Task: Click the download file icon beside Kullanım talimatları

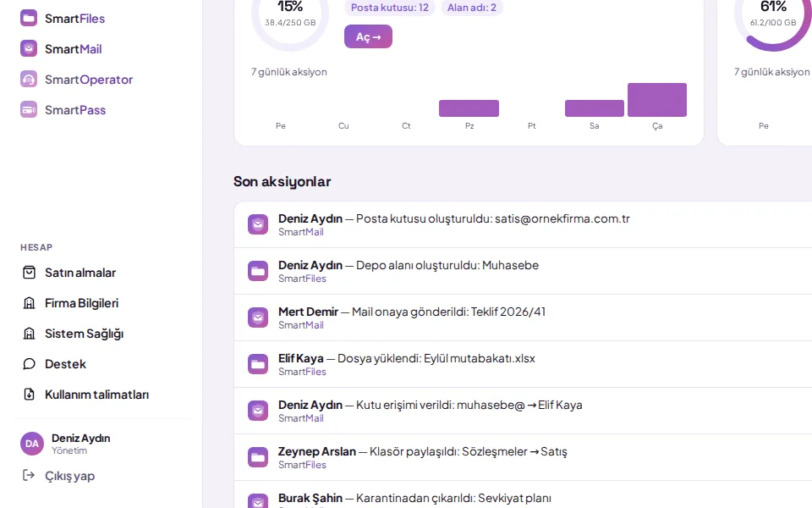Action: click(x=29, y=395)
